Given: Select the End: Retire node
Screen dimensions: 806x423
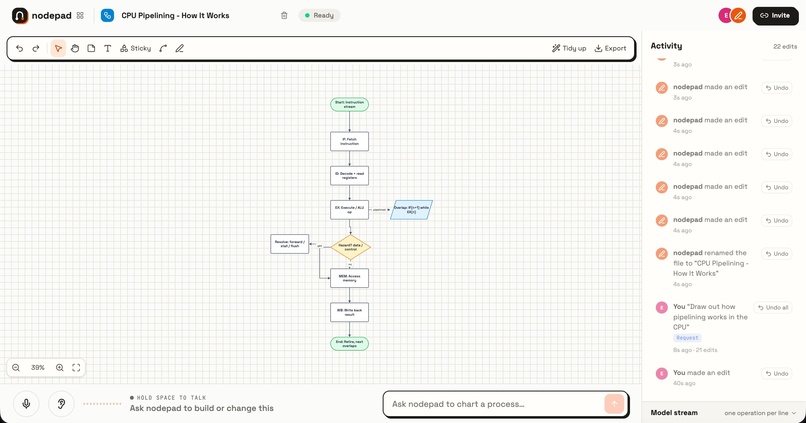Looking at the screenshot, I should coord(350,344).
